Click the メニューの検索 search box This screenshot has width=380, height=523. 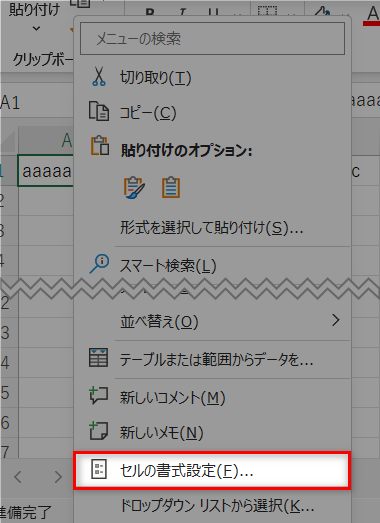(x=212, y=38)
